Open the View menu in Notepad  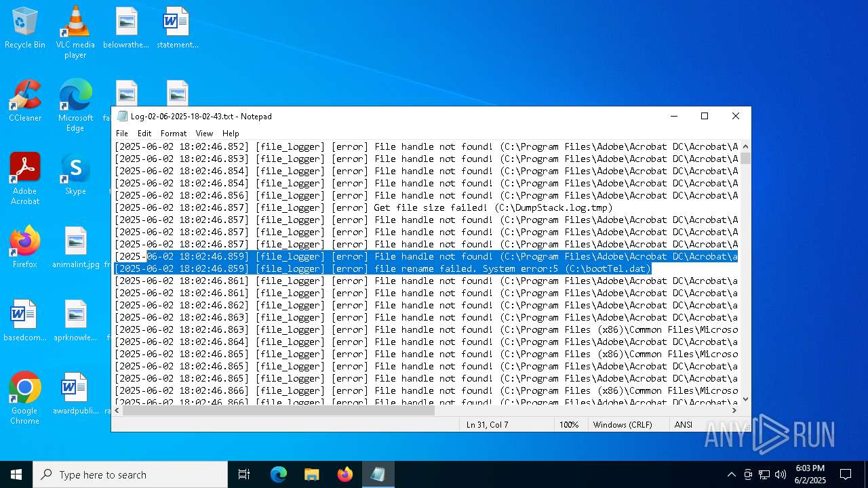[204, 134]
